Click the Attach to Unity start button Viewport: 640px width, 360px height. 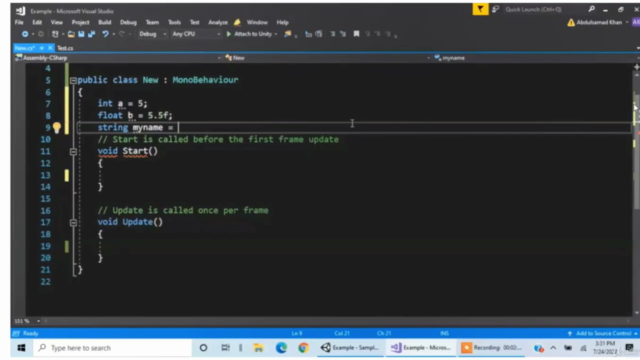pos(249,34)
